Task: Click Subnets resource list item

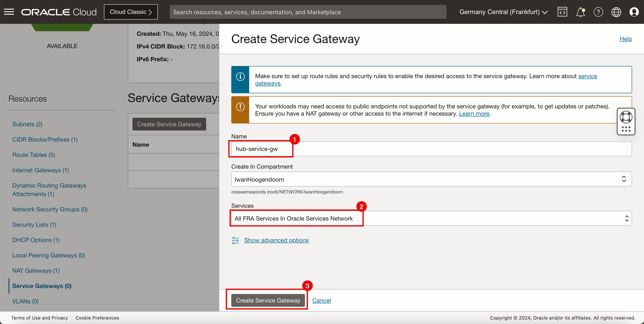Action: (27, 123)
